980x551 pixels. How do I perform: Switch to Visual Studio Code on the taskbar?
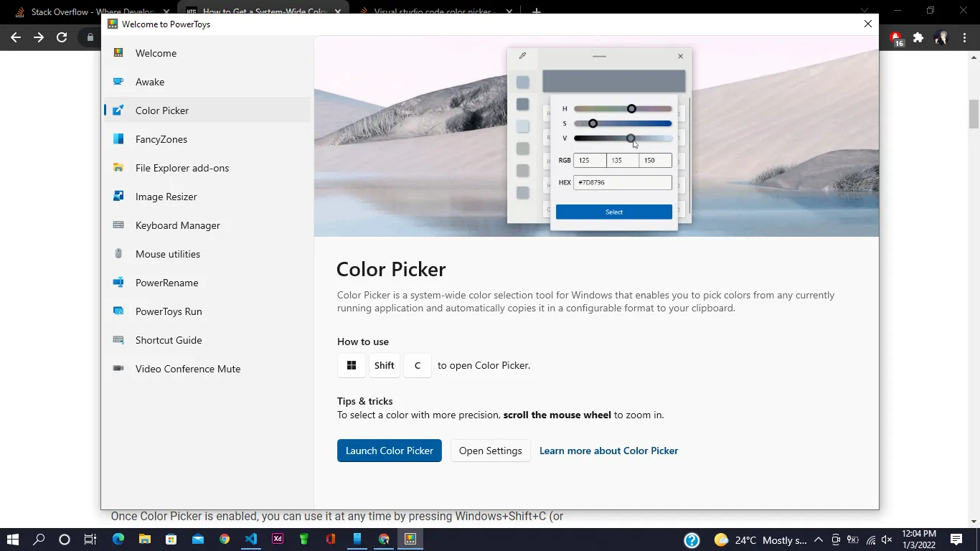pyautogui.click(x=251, y=540)
